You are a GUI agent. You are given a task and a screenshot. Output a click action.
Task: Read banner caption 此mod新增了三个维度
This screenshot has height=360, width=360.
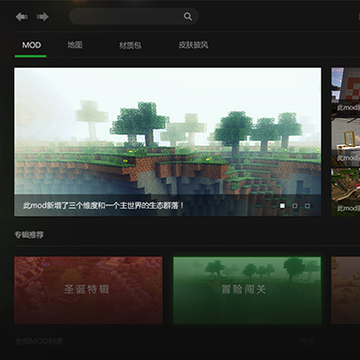click(104, 205)
